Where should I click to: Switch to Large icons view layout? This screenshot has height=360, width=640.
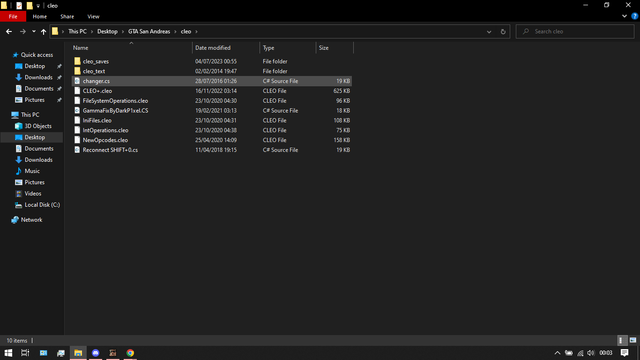click(633, 340)
